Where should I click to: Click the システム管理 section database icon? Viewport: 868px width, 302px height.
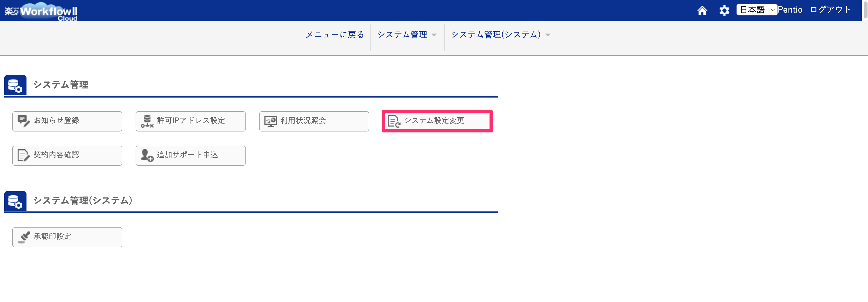click(x=15, y=85)
